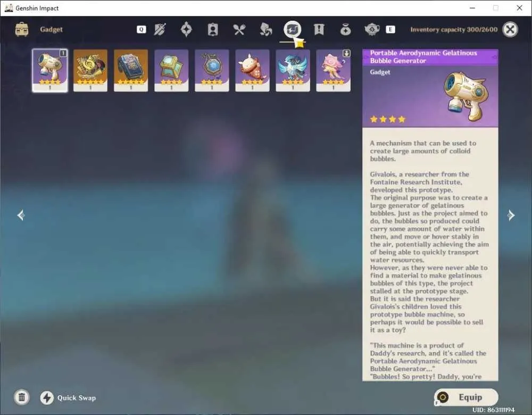This screenshot has width=532, height=415.
Task: Click the gadget description starting "A mechanism that"
Action: (x=423, y=151)
